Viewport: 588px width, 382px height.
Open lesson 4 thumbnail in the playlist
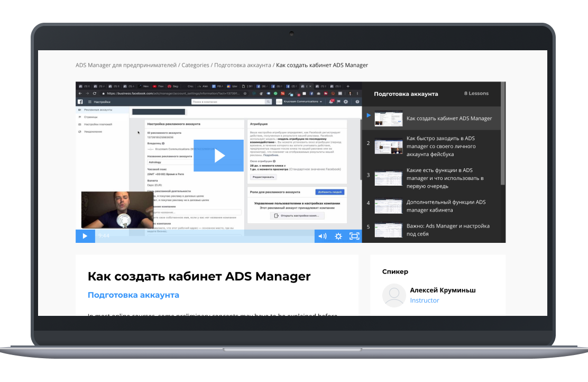click(x=389, y=206)
